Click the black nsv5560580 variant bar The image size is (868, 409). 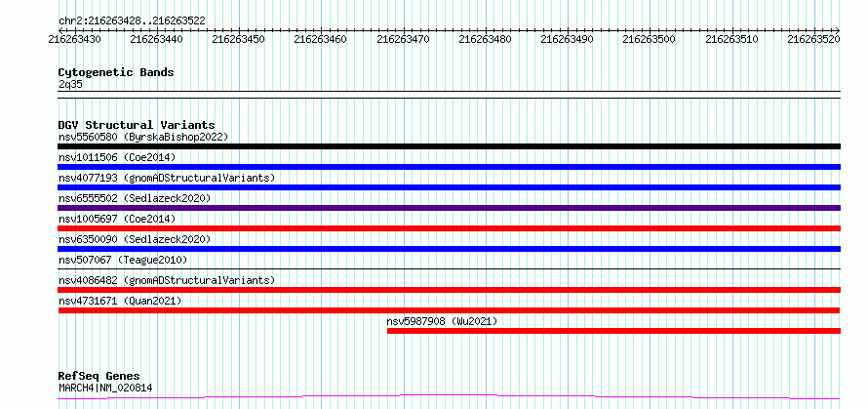coord(449,146)
